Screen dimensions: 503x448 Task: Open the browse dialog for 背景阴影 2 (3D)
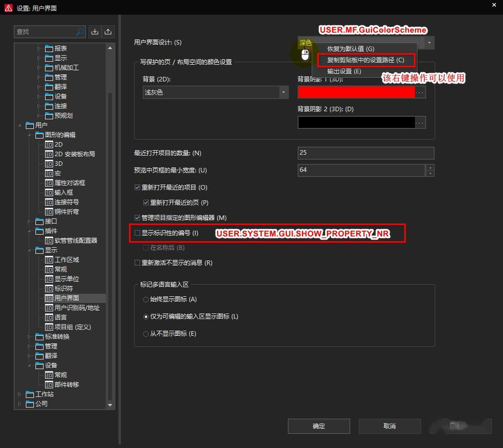421,122
